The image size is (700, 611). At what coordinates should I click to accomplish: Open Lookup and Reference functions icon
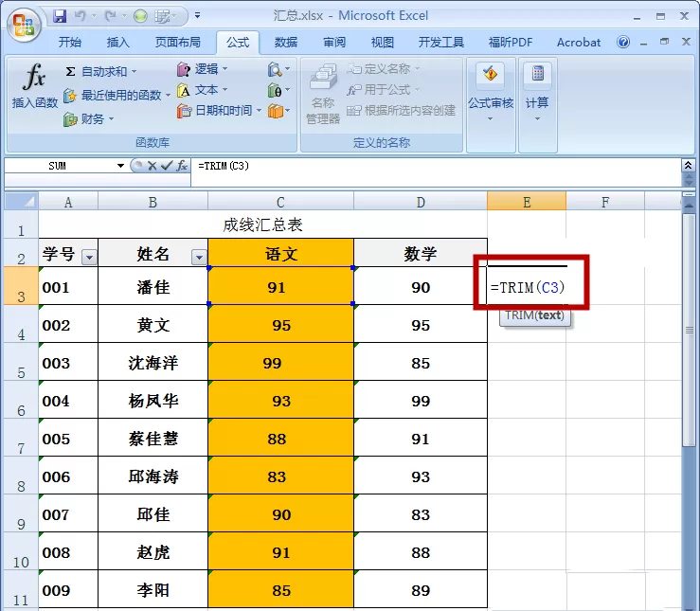278,69
